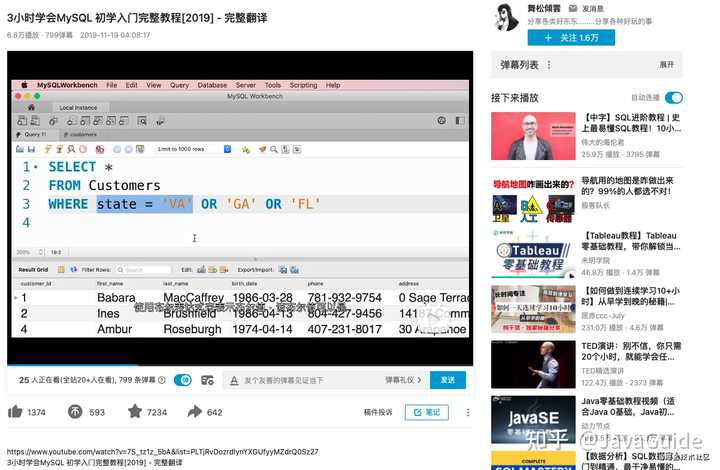The height and width of the screenshot is (470, 720).
Task: Open the YouTube source URL link
Action: coord(163,452)
